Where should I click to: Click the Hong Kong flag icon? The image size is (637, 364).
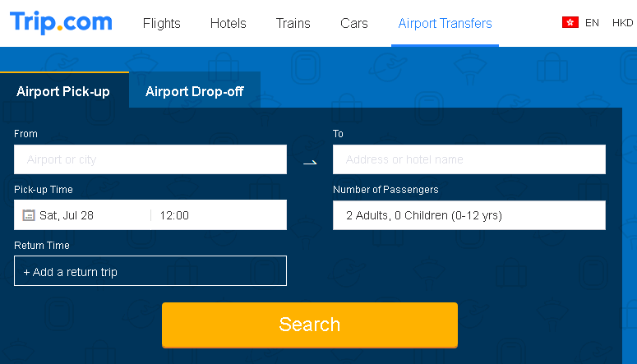point(570,22)
